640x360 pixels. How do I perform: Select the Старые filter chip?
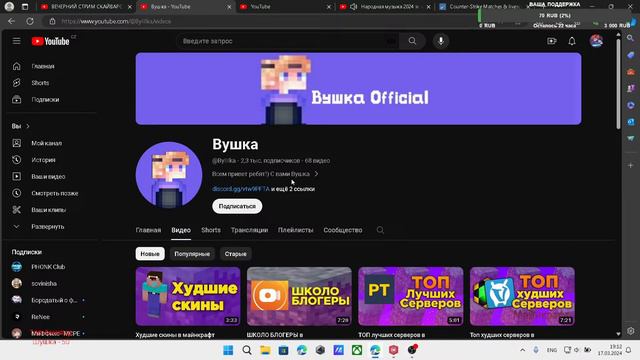coord(236,254)
